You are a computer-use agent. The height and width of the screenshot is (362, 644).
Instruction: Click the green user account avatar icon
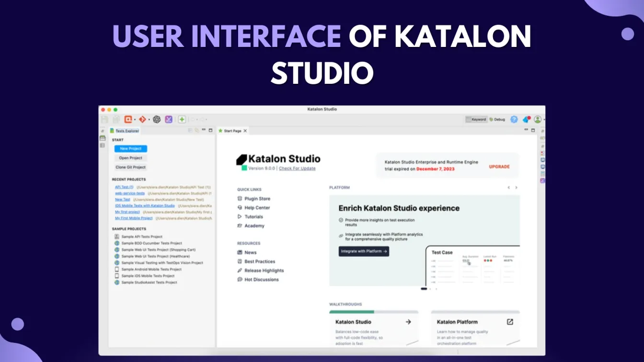(x=538, y=119)
